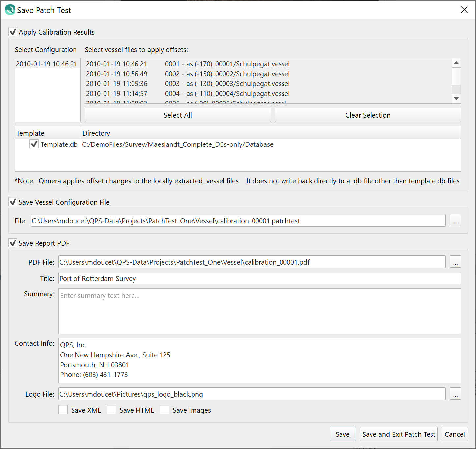Image resolution: width=476 pixels, height=449 pixels.
Task: Browse for PDF report file location
Action: 455,262
